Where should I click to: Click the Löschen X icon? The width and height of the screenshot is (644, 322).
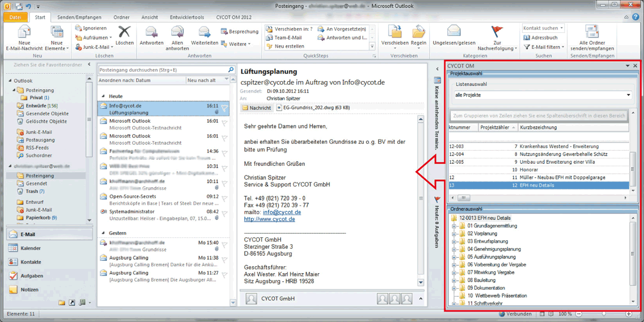click(x=125, y=31)
